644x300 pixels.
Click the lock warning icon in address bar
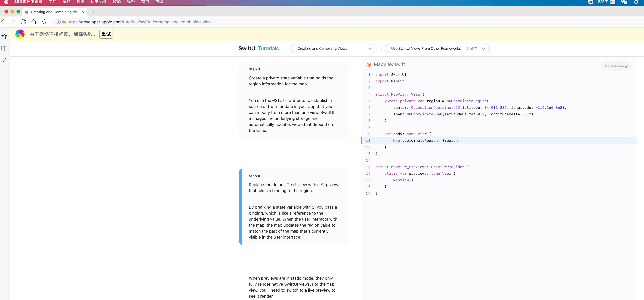click(64, 22)
